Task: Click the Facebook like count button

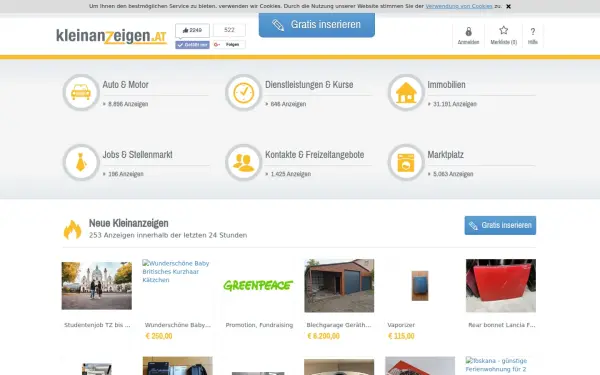Action: pos(192,30)
